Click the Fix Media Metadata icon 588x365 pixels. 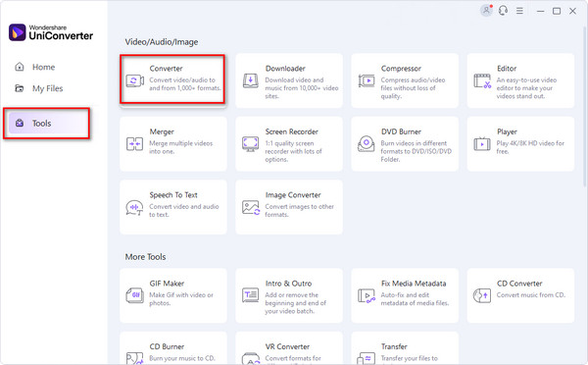tap(367, 296)
